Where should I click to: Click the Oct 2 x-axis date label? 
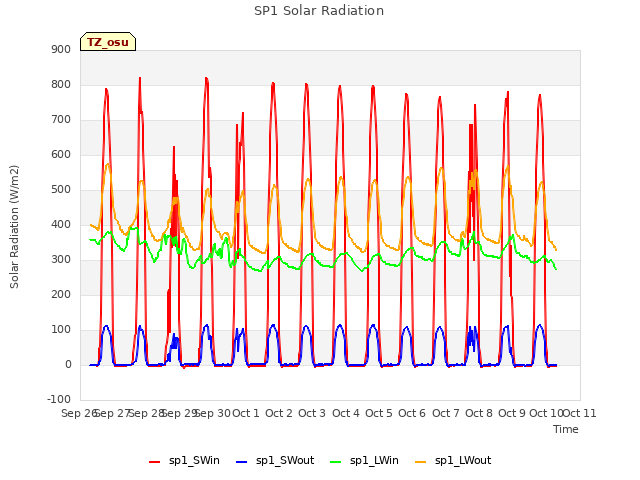pyautogui.click(x=279, y=413)
